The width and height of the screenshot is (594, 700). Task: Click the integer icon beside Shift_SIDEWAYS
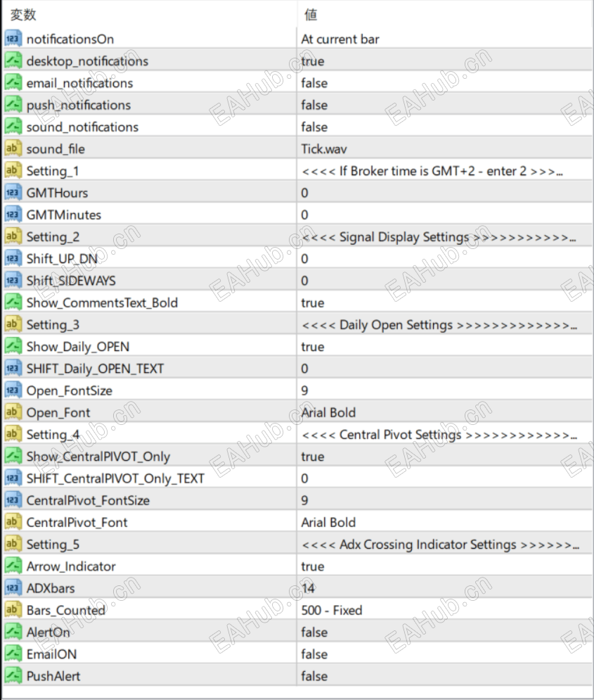pyautogui.click(x=13, y=281)
